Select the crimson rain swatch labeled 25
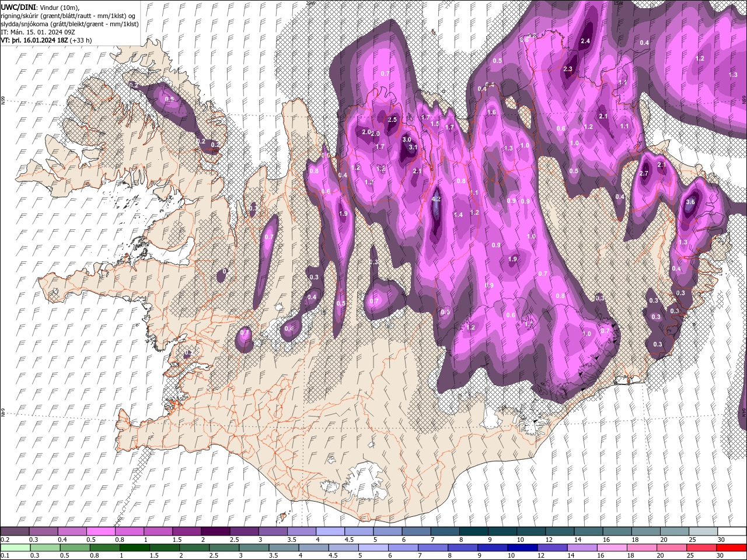The height and width of the screenshot is (560, 747). click(701, 547)
